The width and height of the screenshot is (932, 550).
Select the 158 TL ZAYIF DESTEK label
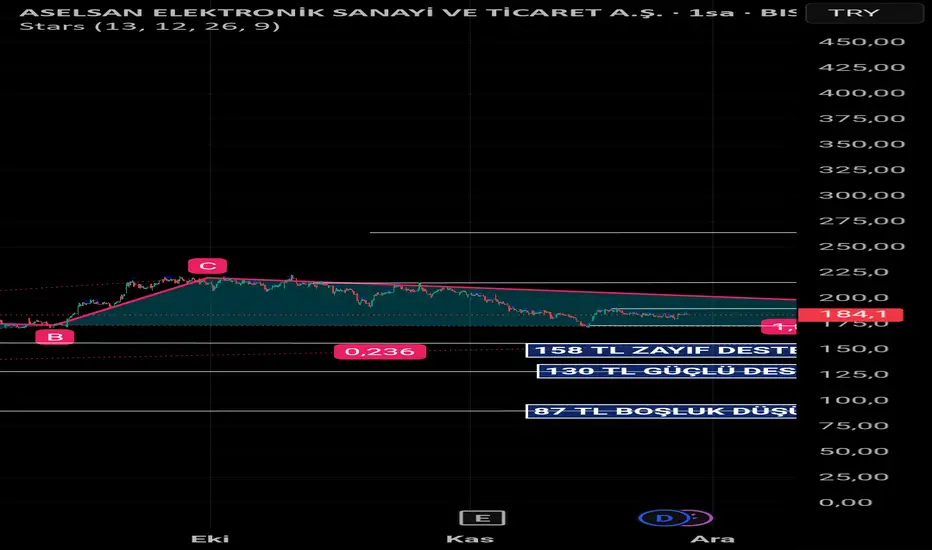click(x=661, y=350)
